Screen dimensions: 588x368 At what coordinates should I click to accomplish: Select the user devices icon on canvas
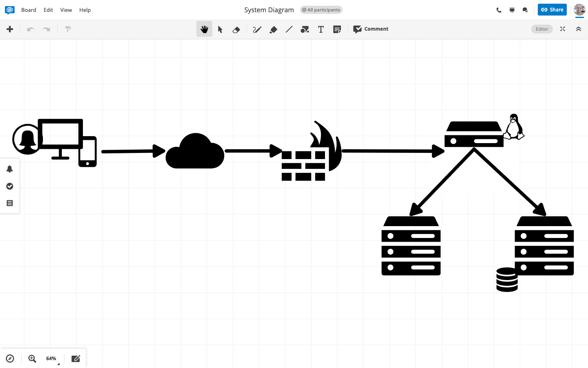click(x=55, y=143)
